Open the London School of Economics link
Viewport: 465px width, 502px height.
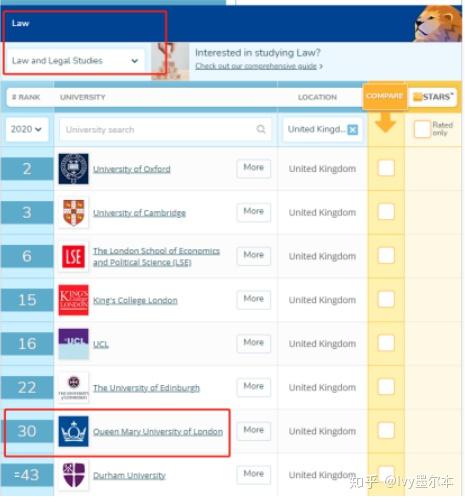point(156,257)
